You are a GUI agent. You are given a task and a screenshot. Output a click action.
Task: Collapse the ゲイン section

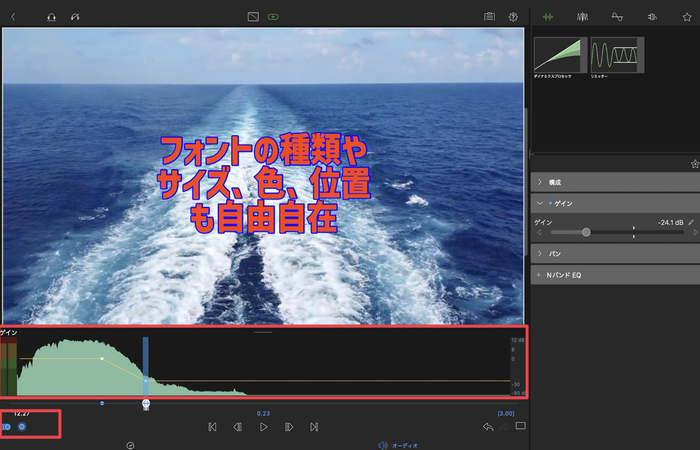coord(541,203)
